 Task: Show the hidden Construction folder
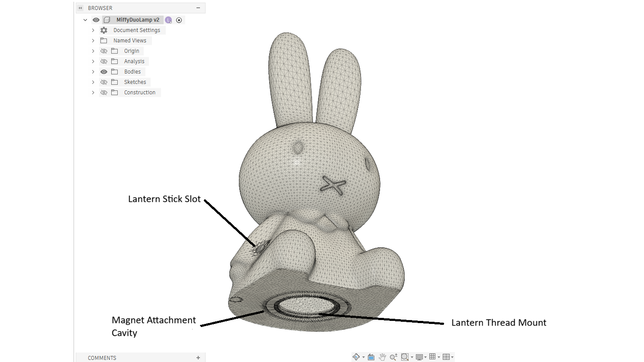(104, 93)
